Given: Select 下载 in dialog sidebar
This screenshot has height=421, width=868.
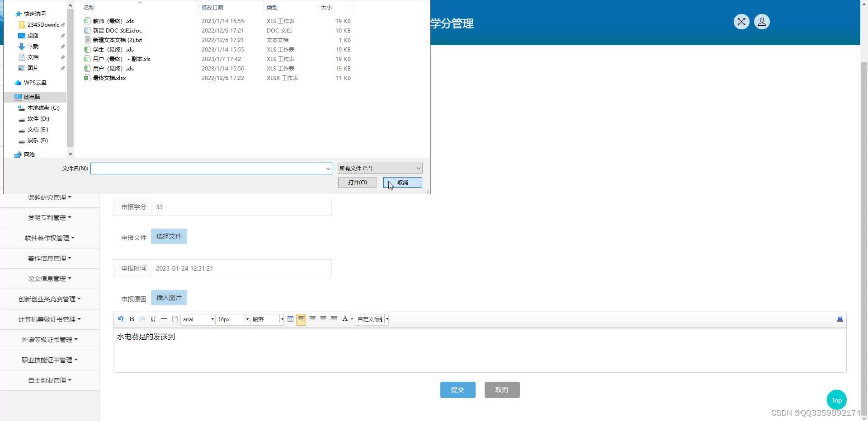Looking at the screenshot, I should (33, 47).
